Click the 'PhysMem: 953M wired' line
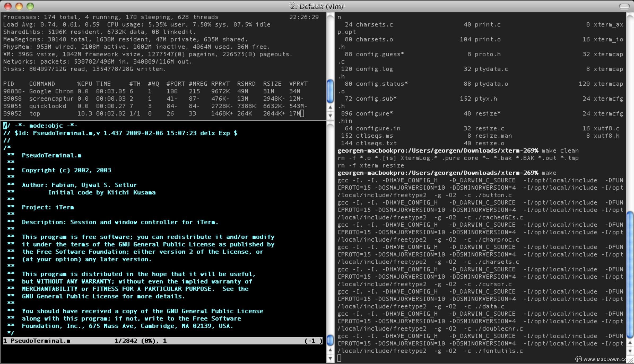The image size is (634, 364). (137, 47)
